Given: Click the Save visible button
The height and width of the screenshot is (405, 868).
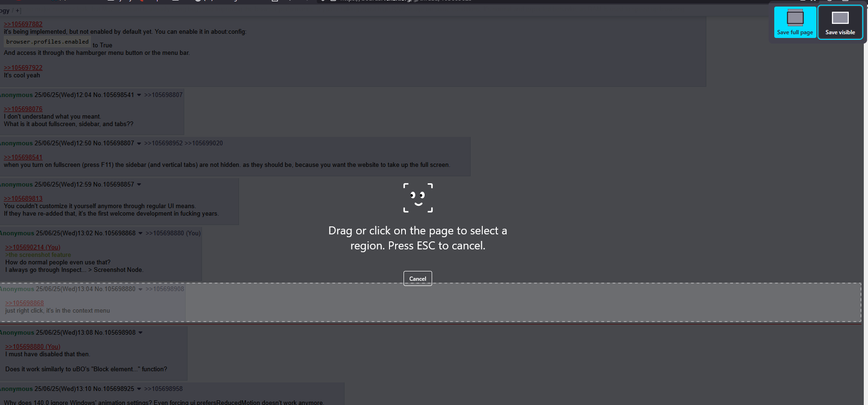Looking at the screenshot, I should [x=840, y=22].
